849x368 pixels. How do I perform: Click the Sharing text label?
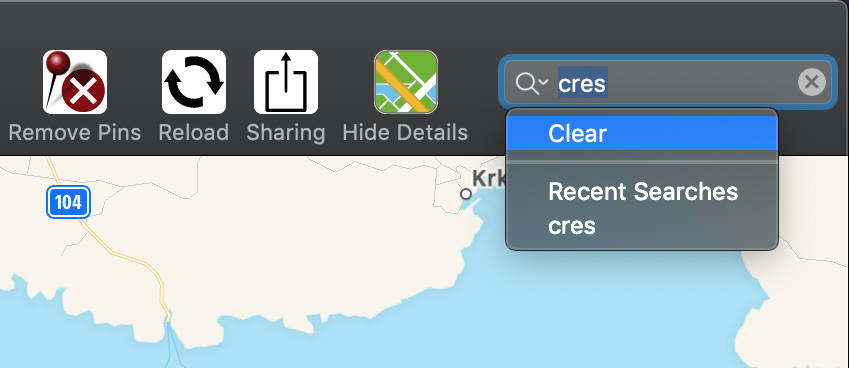coord(286,133)
